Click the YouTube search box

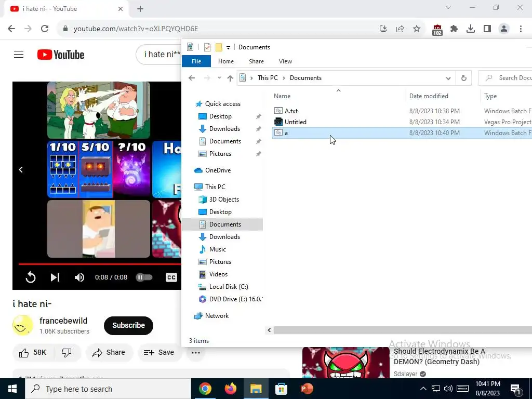tap(159, 54)
